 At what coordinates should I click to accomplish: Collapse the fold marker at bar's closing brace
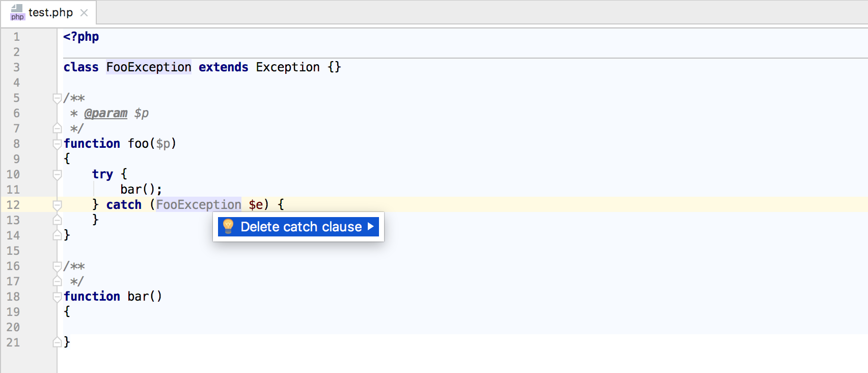coord(57,342)
